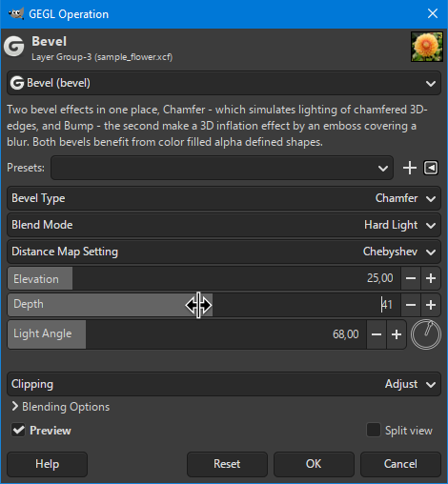
Task: Decrease Elevation value with minus button
Action: click(x=411, y=278)
